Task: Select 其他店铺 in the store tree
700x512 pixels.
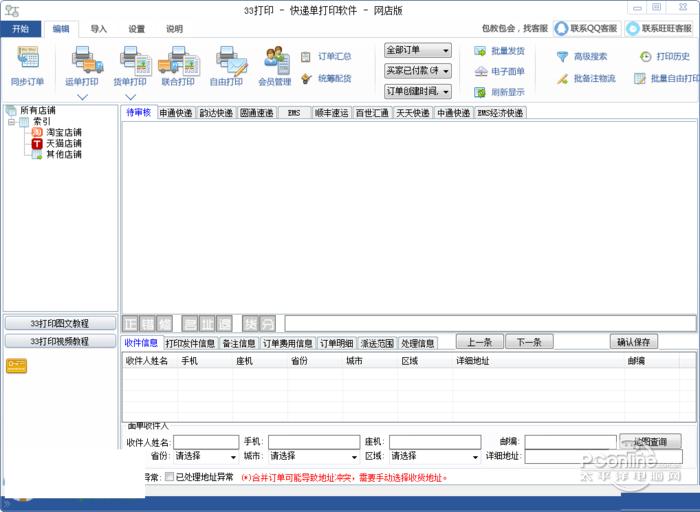Action: [x=64, y=154]
